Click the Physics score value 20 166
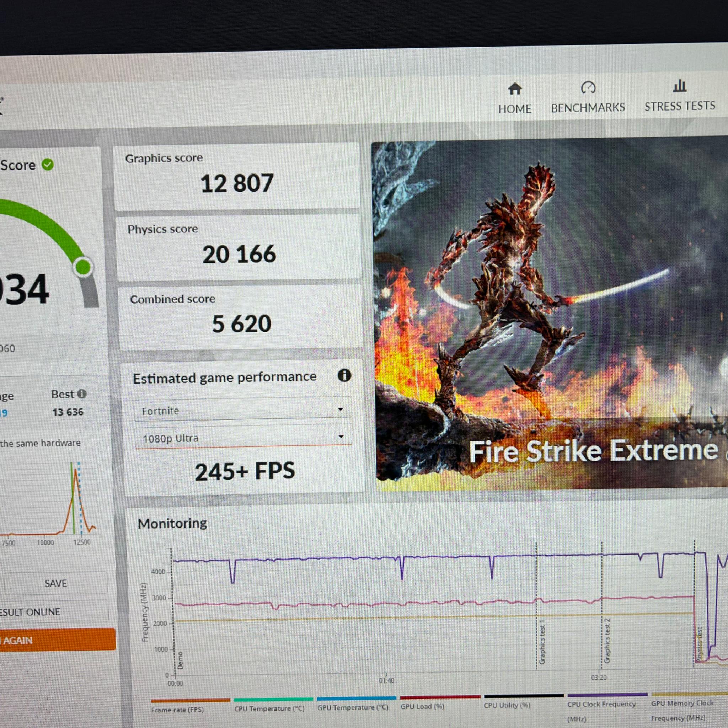The image size is (728, 728). [239, 254]
